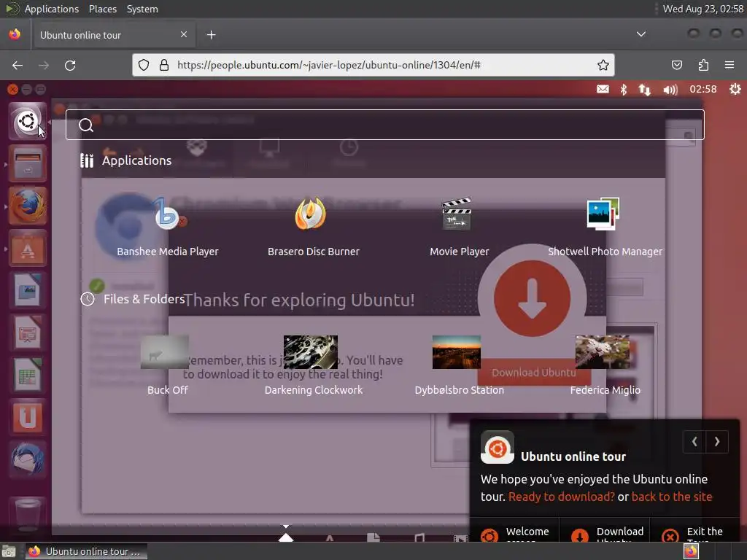This screenshot has height=560, width=747.
Task: Close the Ubuntu online tour tab
Action: 184,34
